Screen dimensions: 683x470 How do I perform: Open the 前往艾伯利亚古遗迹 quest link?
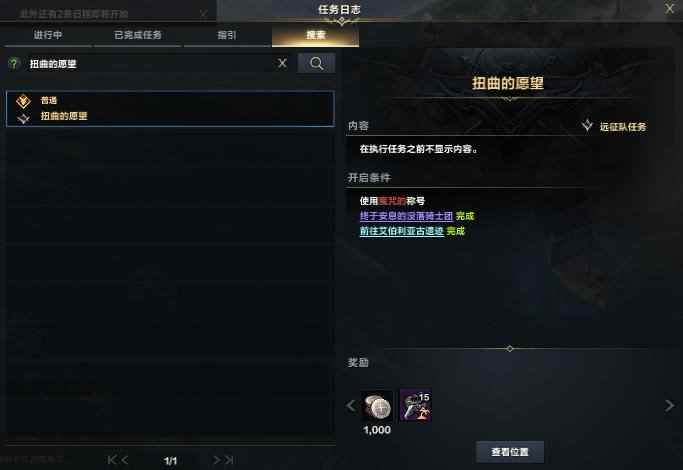402,231
